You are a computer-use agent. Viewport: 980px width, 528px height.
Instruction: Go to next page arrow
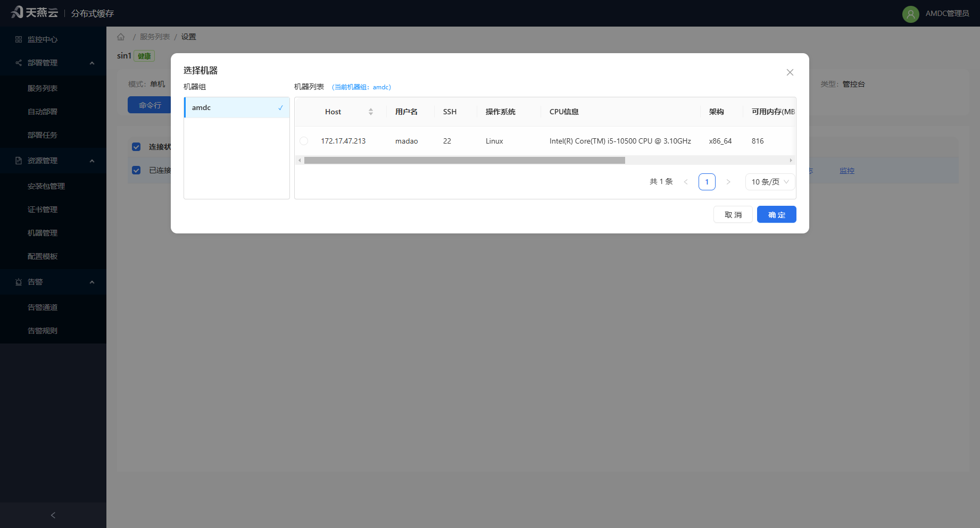[728, 182]
